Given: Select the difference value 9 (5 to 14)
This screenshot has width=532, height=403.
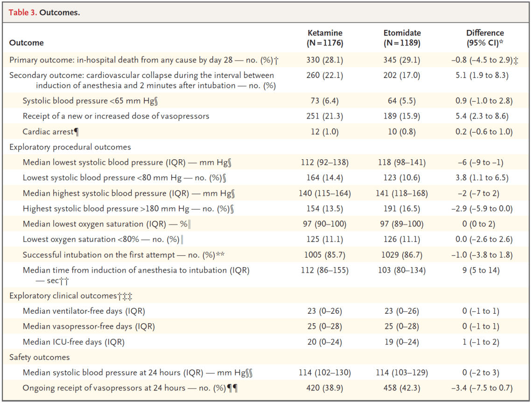Looking at the screenshot, I should click(x=485, y=270).
